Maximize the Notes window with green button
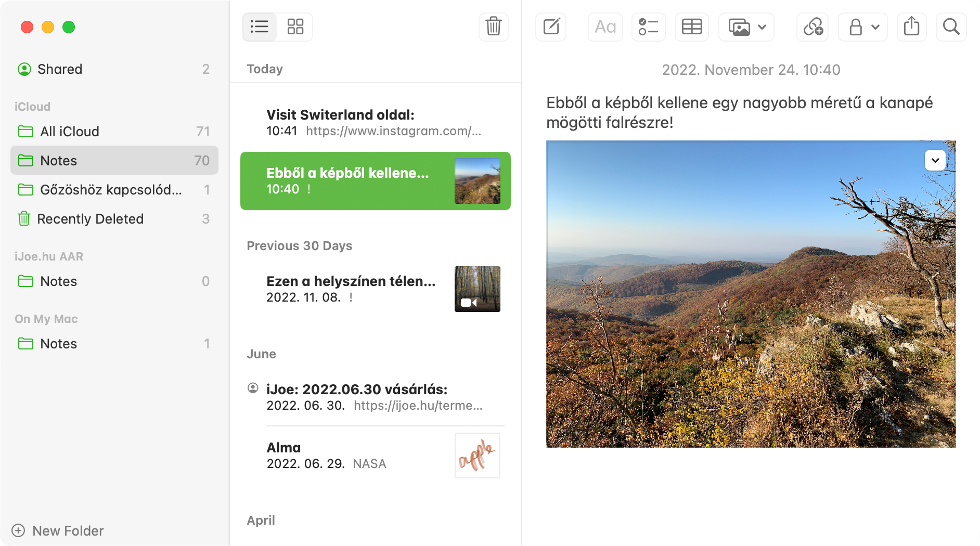 coord(69,27)
